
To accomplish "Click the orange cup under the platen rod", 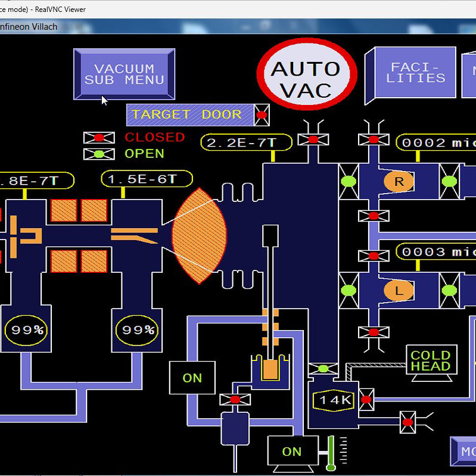I will point(270,370).
